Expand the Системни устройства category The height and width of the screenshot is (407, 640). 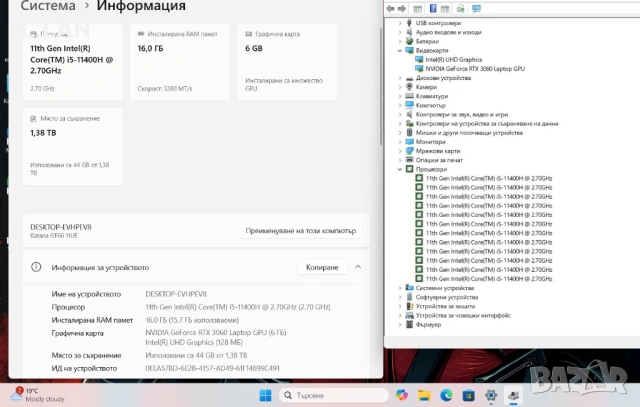click(400, 288)
